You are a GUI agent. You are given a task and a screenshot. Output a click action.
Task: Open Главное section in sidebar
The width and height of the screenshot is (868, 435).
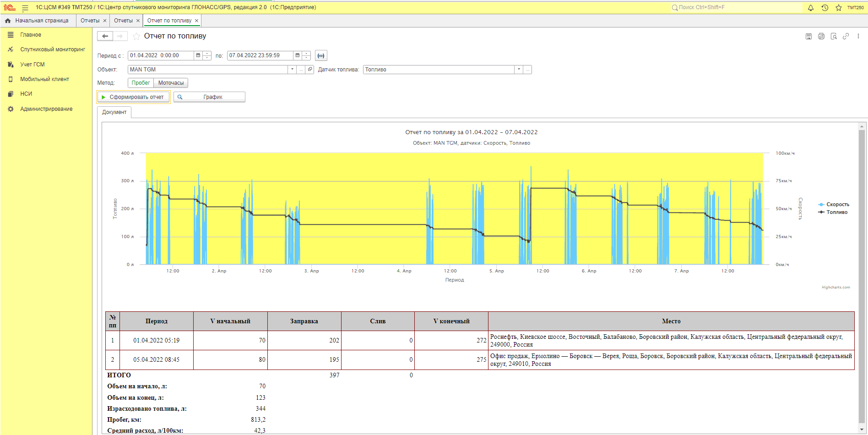coord(31,35)
